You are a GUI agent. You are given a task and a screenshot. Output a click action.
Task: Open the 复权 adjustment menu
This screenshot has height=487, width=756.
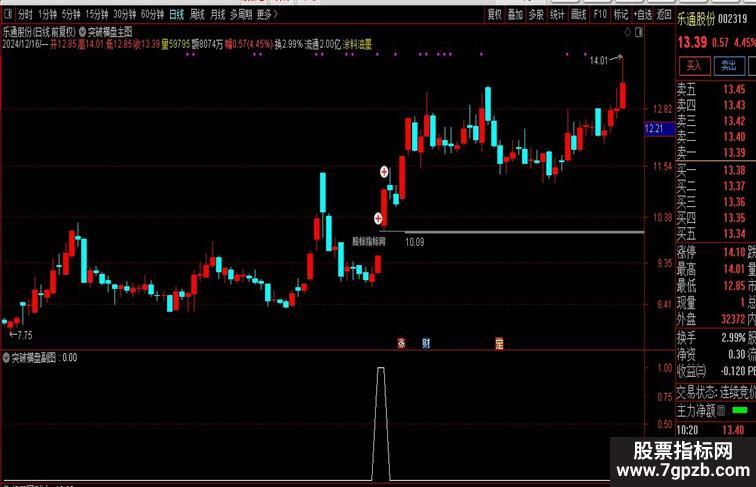pos(495,15)
